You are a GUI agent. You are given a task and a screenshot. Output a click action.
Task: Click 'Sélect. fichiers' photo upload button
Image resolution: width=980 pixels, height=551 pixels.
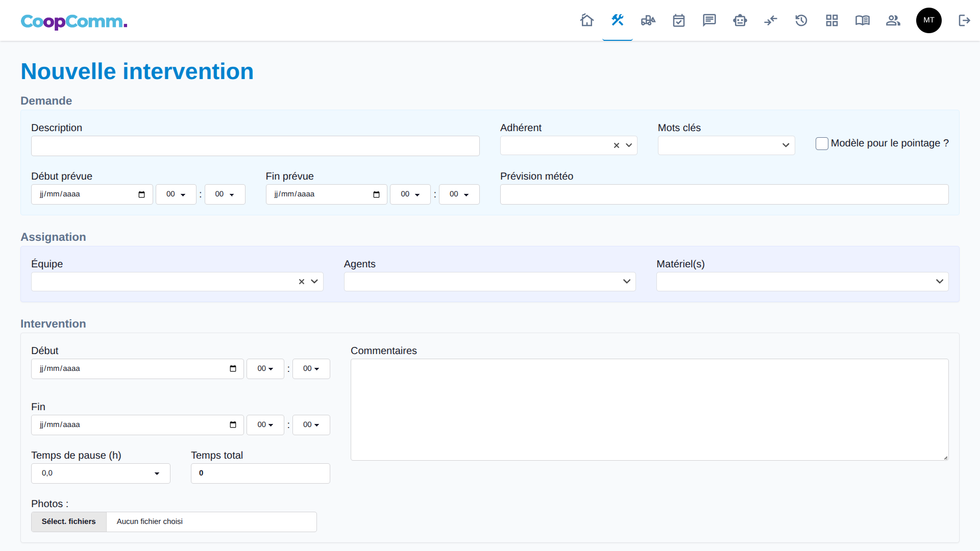pyautogui.click(x=69, y=521)
